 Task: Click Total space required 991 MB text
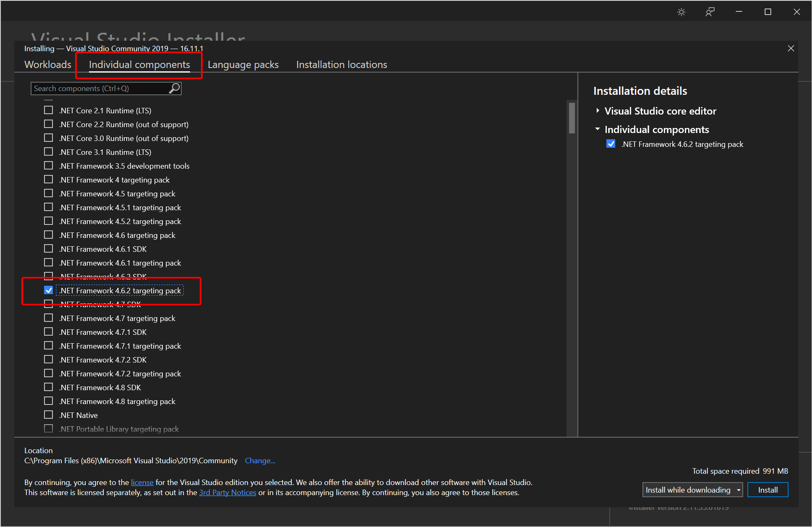[740, 471]
